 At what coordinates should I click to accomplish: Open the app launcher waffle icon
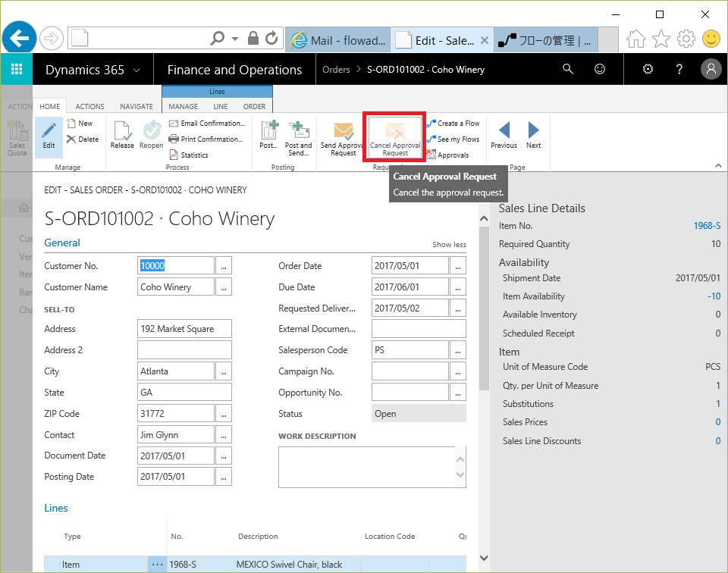17,69
